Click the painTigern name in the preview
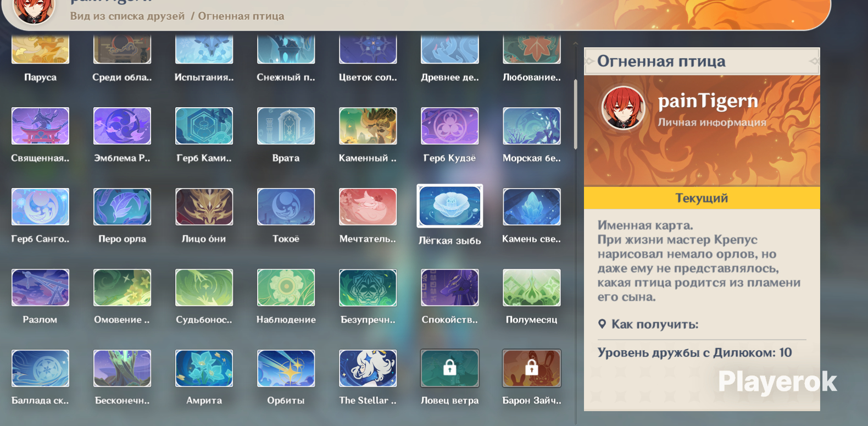The image size is (868, 426). (708, 101)
